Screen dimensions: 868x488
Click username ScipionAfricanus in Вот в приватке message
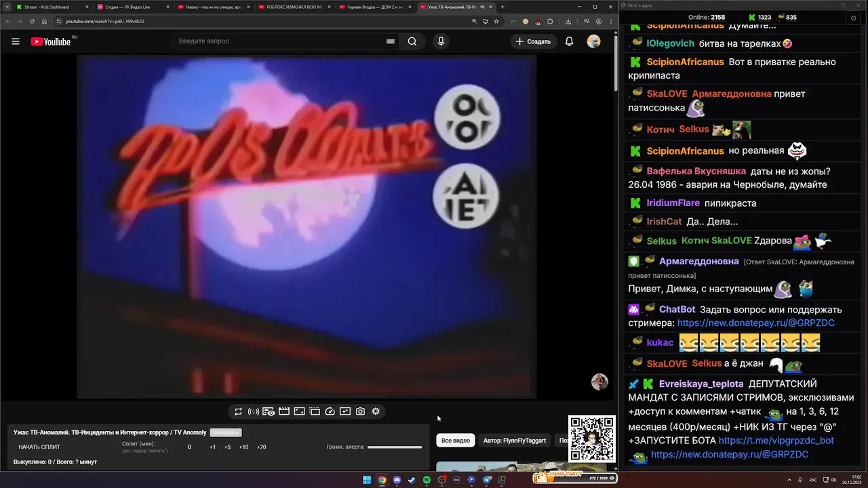coord(686,62)
